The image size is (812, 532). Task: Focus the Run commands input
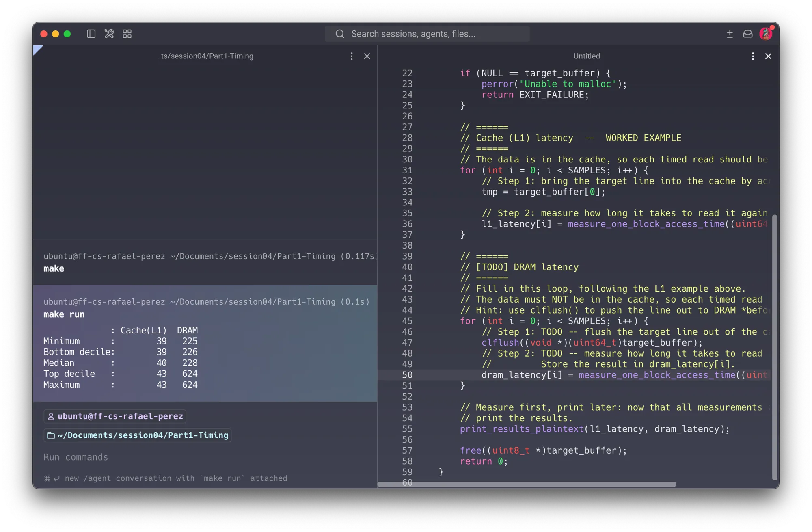(x=205, y=457)
